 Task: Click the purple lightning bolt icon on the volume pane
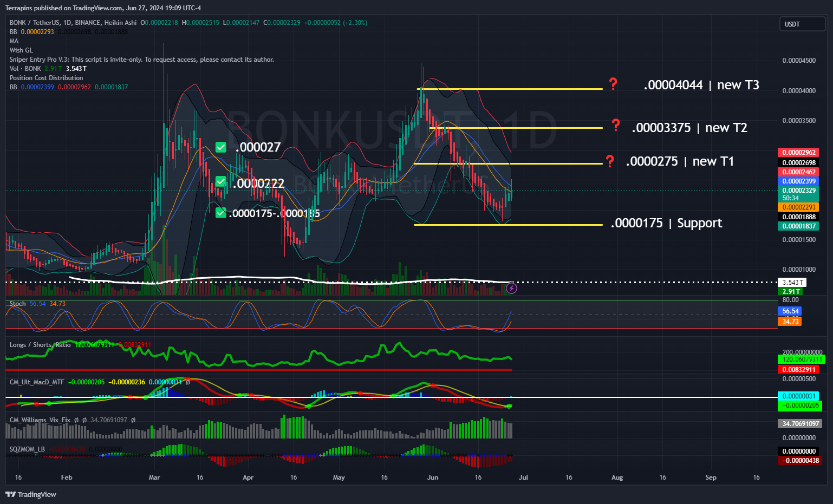511,288
